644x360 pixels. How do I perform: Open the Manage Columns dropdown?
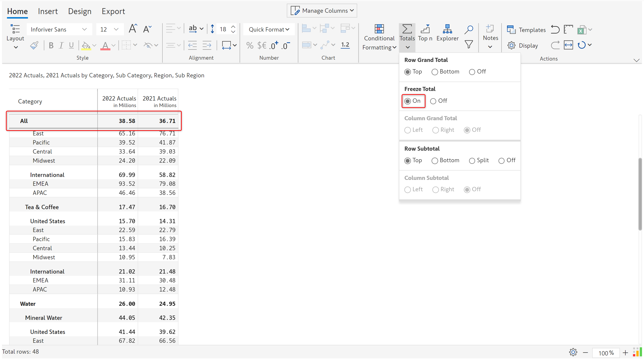(x=322, y=11)
